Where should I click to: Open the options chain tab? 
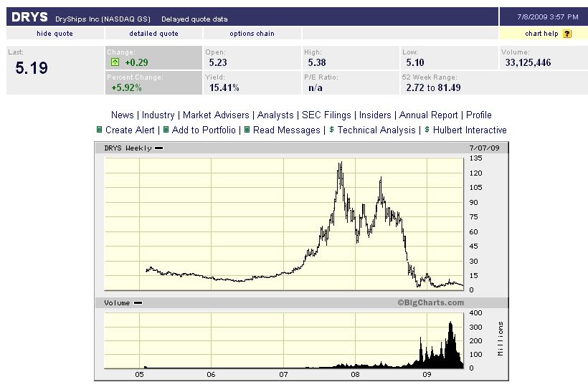click(x=252, y=34)
